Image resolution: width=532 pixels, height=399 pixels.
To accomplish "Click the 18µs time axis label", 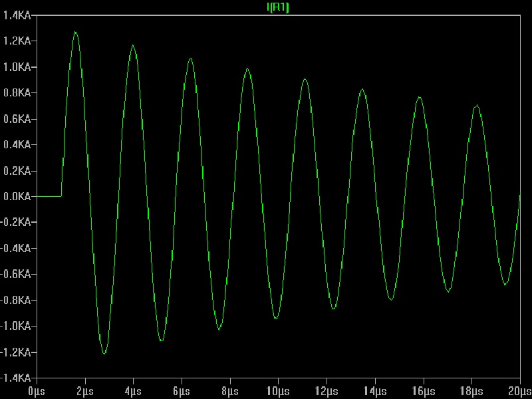I will [x=470, y=389].
